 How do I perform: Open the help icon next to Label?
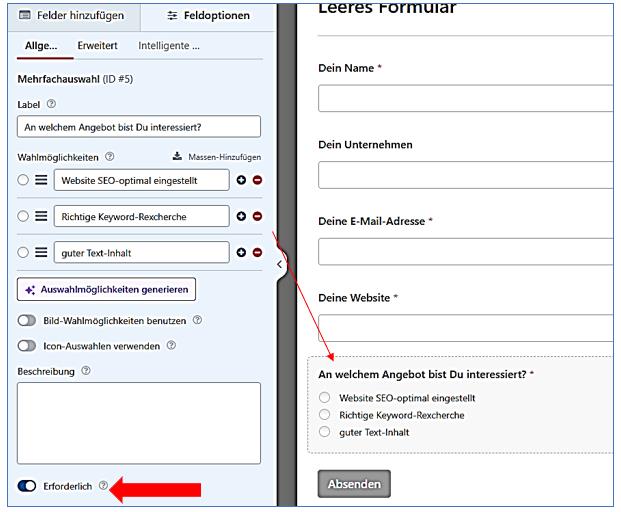pyautogui.click(x=51, y=105)
